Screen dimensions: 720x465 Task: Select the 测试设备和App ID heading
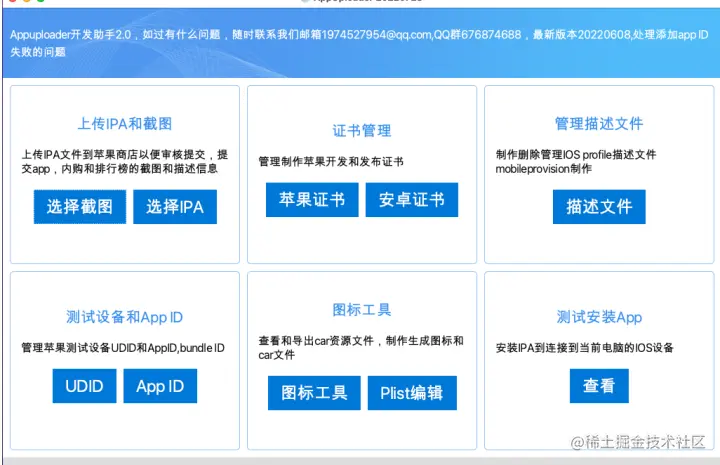(x=124, y=317)
